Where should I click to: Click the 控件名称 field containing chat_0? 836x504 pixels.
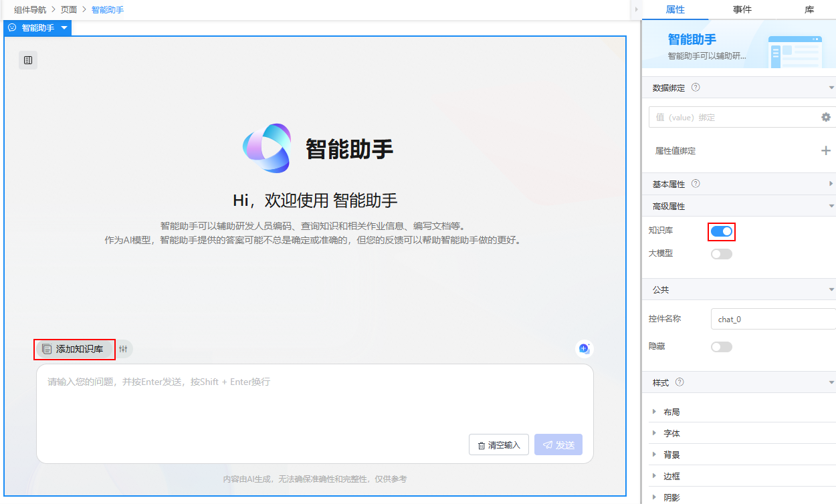click(773, 319)
